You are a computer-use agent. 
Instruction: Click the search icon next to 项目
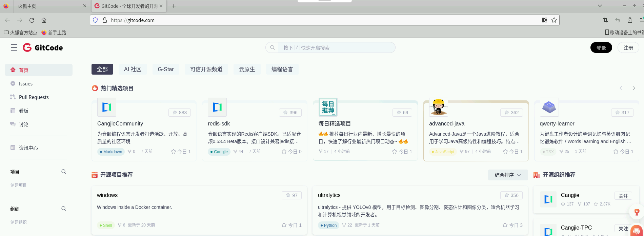point(64,172)
